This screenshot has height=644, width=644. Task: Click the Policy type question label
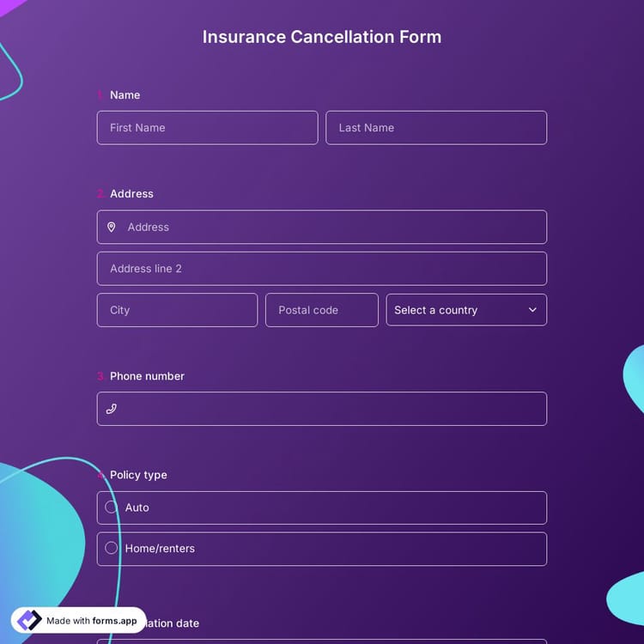coord(138,475)
